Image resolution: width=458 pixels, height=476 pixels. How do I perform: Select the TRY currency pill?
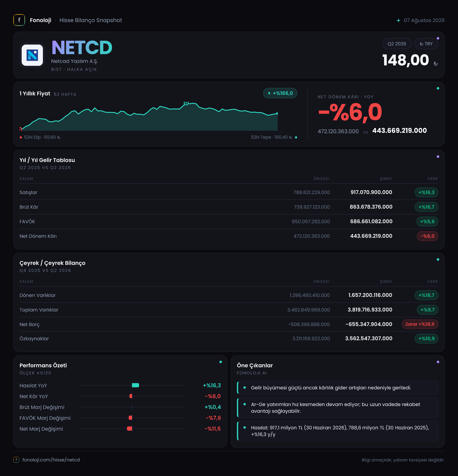click(426, 44)
